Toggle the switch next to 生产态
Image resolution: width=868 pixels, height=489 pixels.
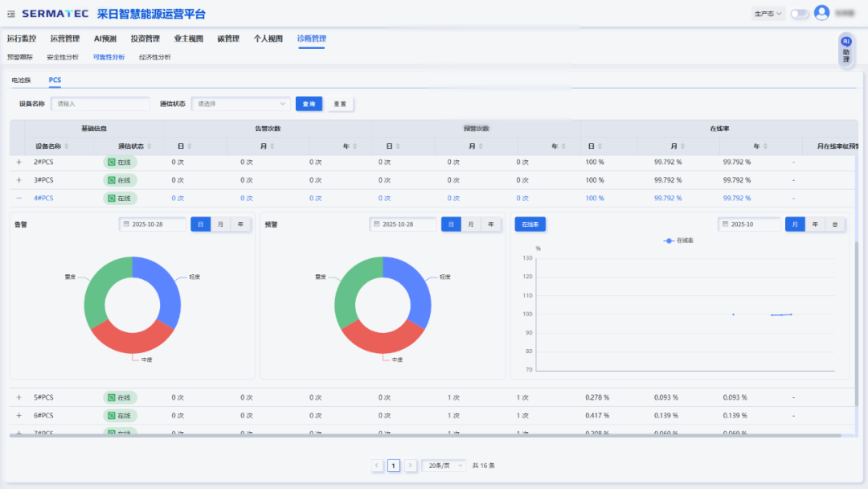799,14
